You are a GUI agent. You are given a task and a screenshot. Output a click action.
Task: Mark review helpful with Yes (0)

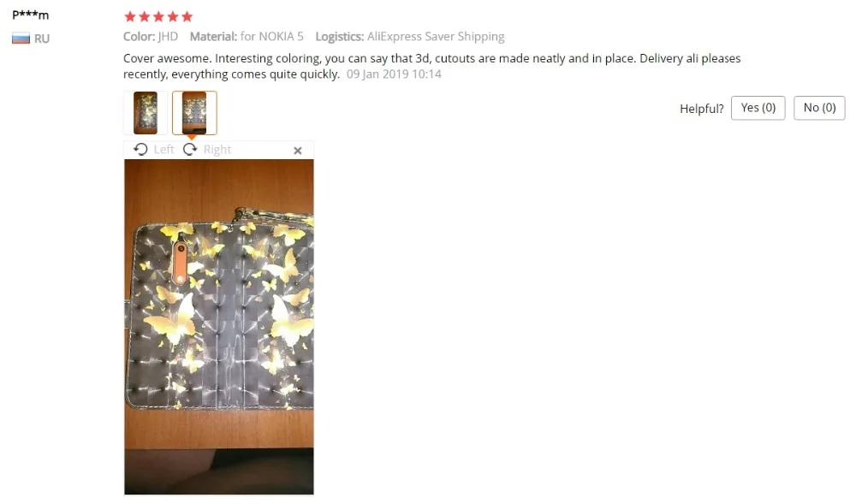(x=758, y=108)
